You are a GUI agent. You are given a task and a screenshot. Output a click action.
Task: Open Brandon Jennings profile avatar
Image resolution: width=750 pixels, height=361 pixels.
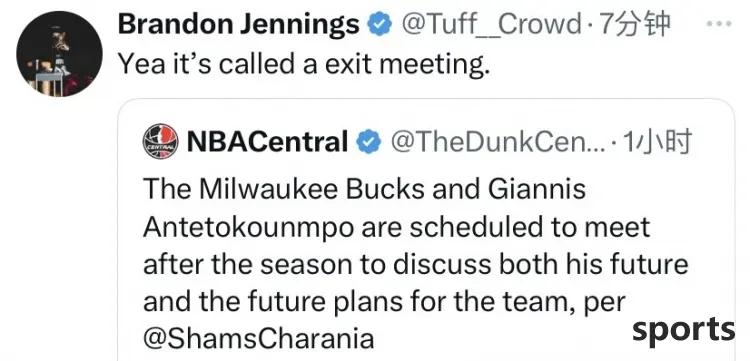[x=59, y=54]
